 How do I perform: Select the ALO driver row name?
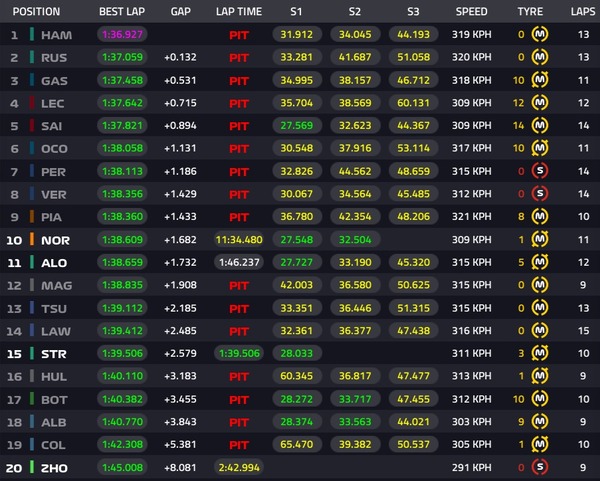tap(54, 262)
